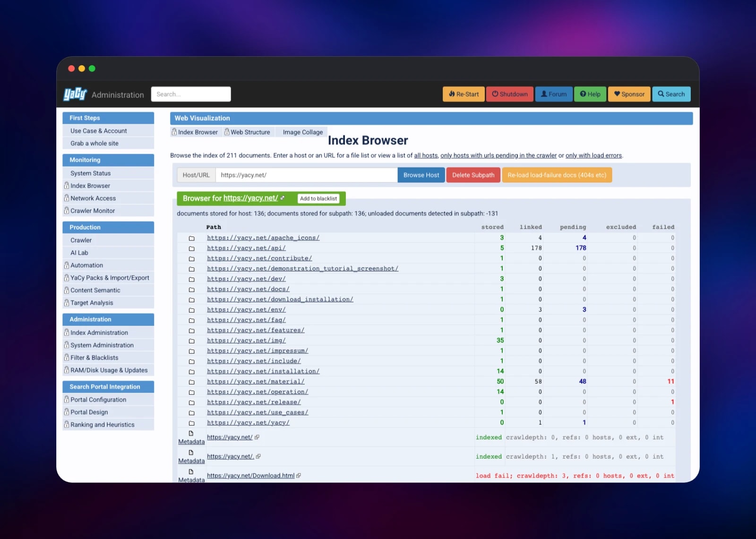Screen dimensions: 756x539
Task: Open folder icon for dev row
Action: click(x=191, y=279)
